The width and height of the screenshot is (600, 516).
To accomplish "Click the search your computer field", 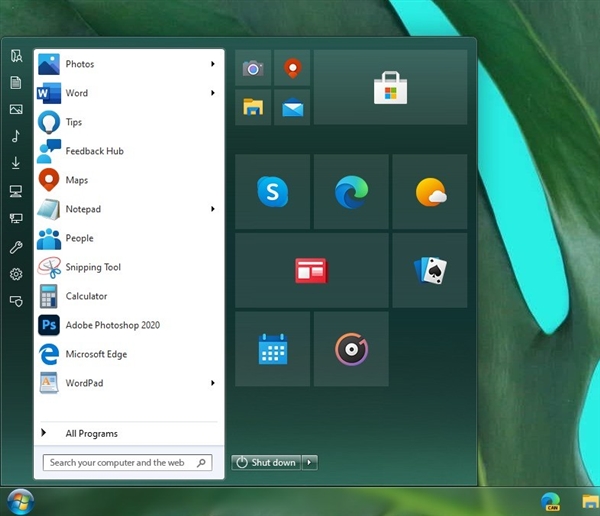I will 127,462.
